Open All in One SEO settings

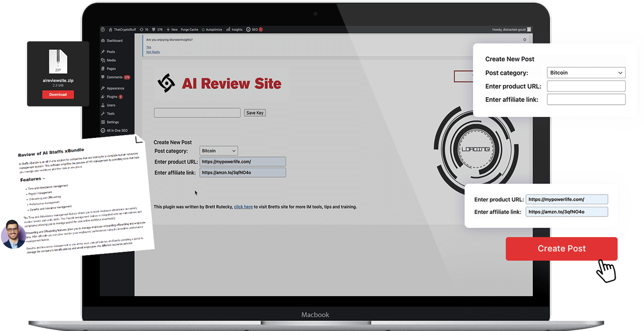(x=116, y=130)
